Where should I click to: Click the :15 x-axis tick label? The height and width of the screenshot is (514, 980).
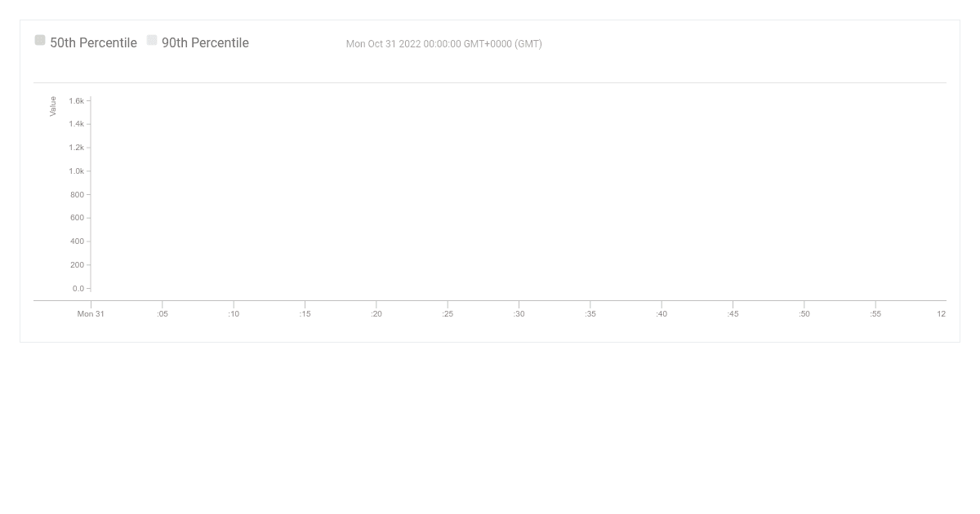click(305, 314)
